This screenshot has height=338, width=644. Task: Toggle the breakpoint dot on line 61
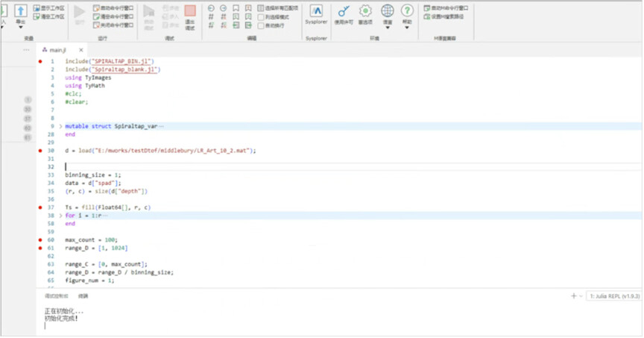click(x=40, y=248)
